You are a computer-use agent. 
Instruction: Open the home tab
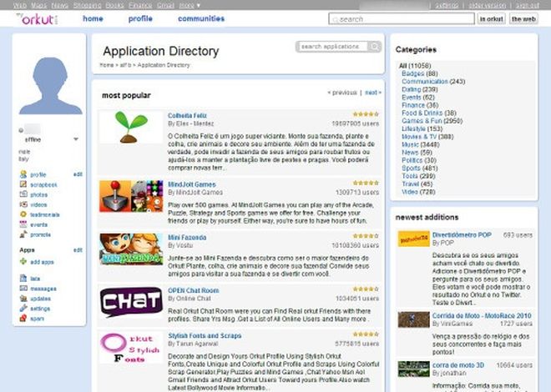point(93,18)
